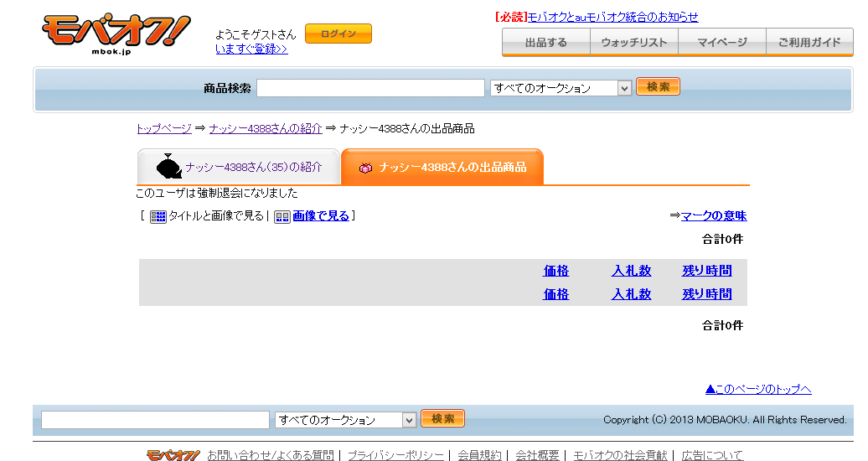Go to マイページ
Image resolution: width=868 pixels, height=461 pixels.
click(722, 42)
